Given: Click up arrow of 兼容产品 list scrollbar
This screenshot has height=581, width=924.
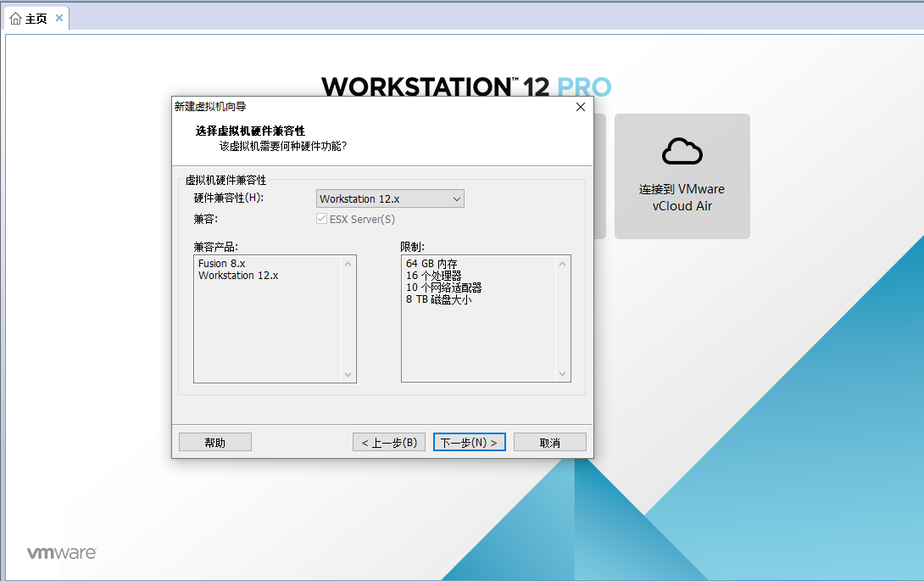Looking at the screenshot, I should coord(348,264).
